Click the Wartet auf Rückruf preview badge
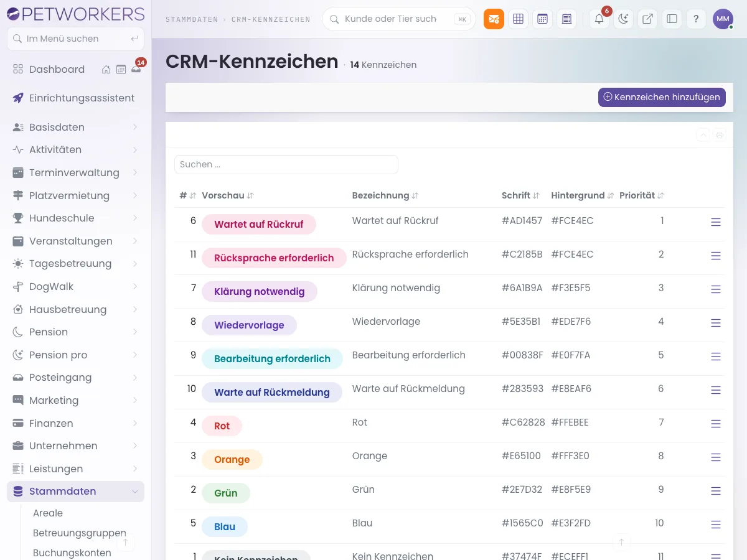Image resolution: width=747 pixels, height=560 pixels. pos(259,224)
